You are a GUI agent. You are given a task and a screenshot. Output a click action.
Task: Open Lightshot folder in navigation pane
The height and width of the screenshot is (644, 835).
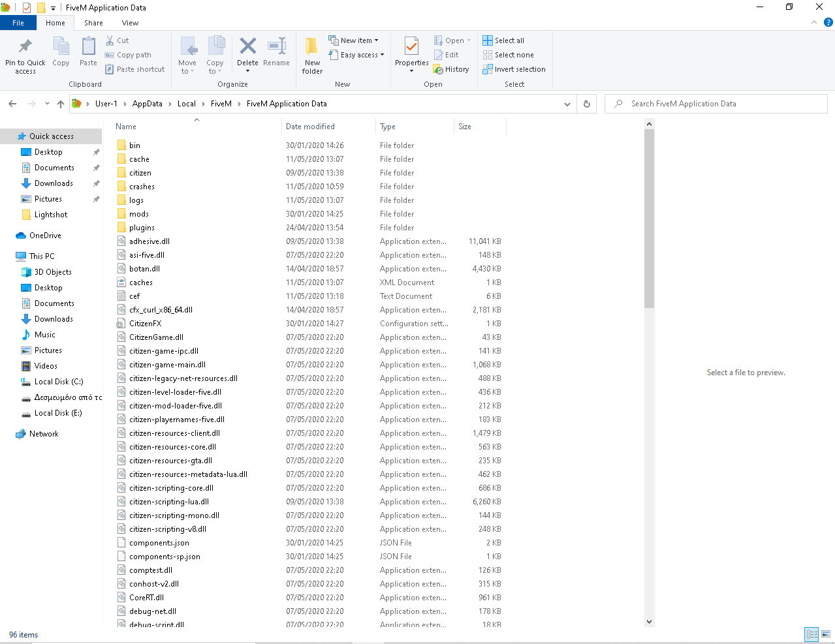click(x=51, y=215)
